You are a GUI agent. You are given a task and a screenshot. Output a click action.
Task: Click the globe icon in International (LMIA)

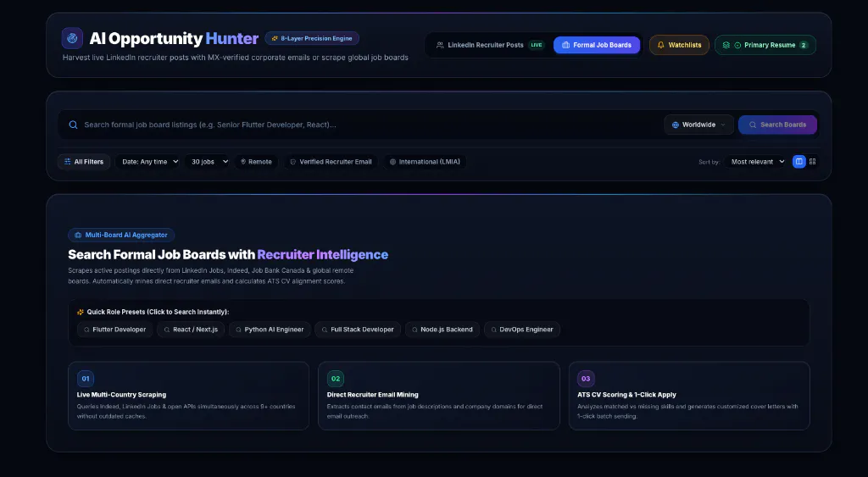click(392, 162)
